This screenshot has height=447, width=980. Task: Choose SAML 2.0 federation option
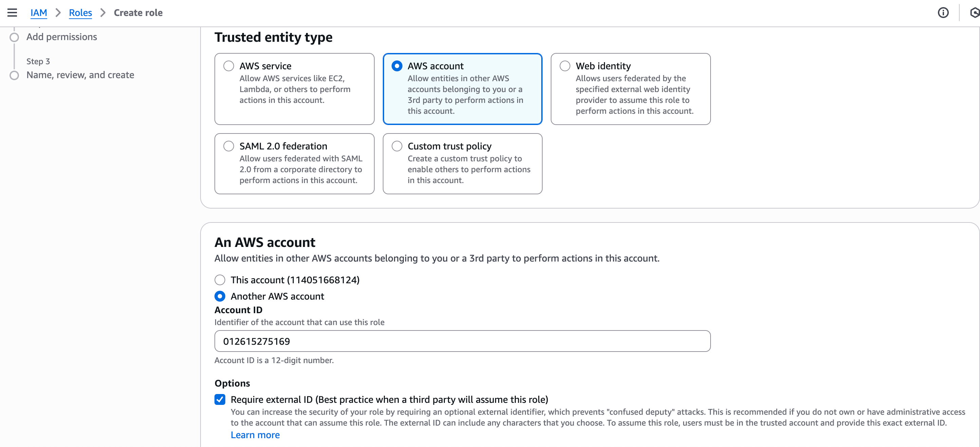pos(229,146)
